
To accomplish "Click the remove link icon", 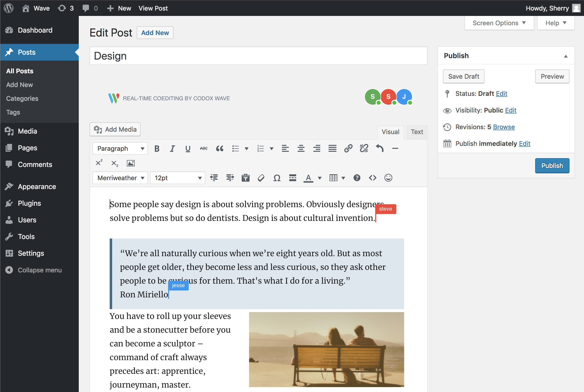I will click(x=364, y=149).
